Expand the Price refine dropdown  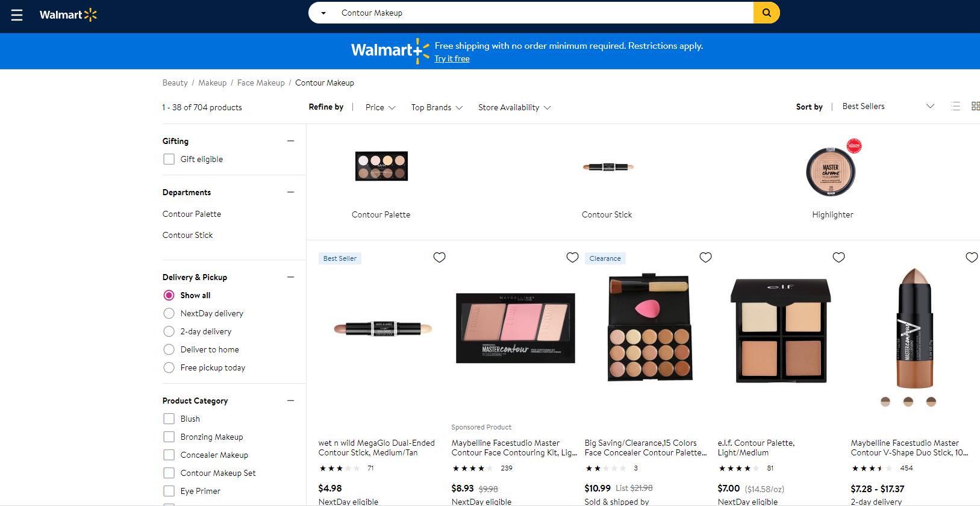(380, 108)
